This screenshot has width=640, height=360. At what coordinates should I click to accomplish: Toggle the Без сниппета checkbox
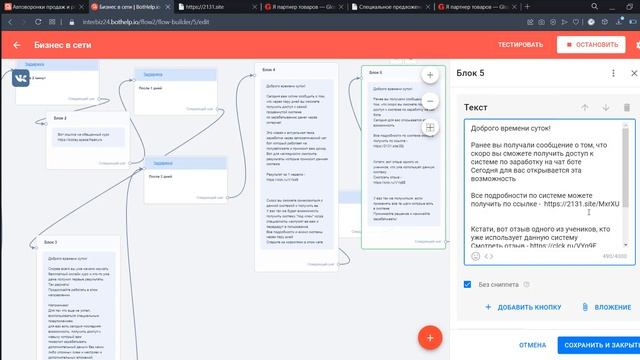click(467, 284)
